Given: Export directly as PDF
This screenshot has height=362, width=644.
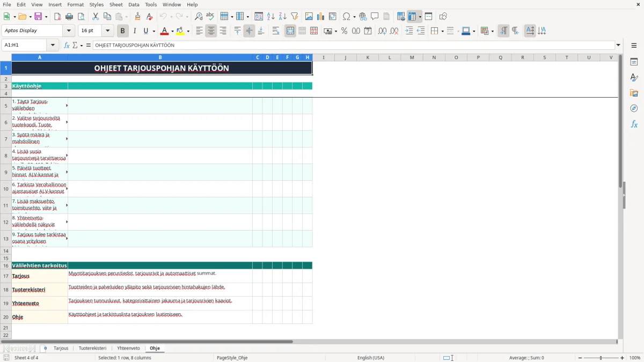Looking at the screenshot, I should click(x=57, y=17).
